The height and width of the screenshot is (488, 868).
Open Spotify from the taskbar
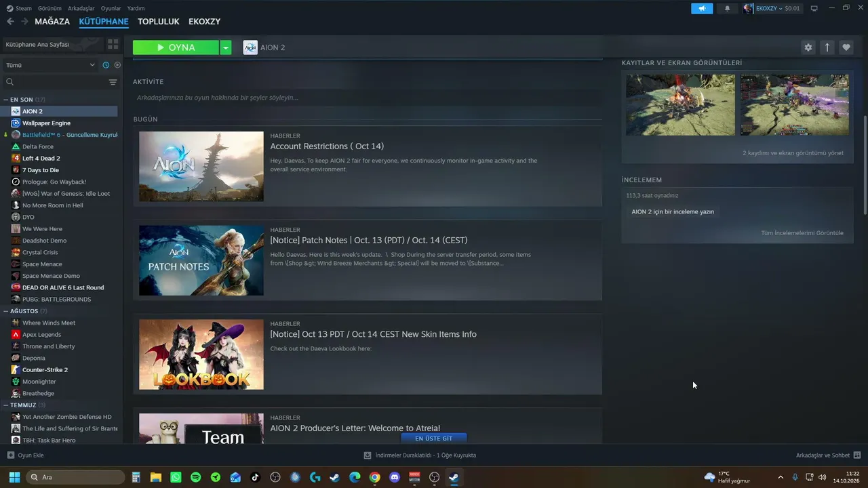[x=196, y=477]
